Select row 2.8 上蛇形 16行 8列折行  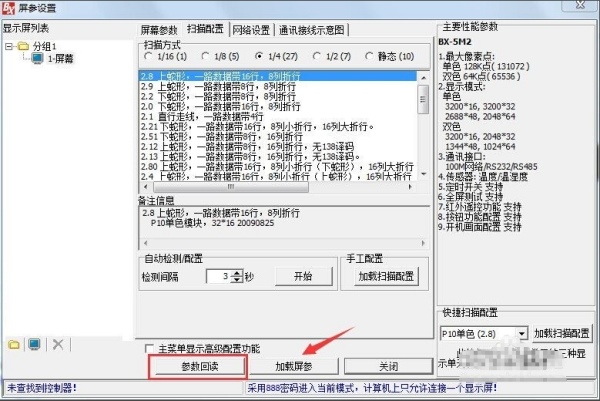[278, 76]
